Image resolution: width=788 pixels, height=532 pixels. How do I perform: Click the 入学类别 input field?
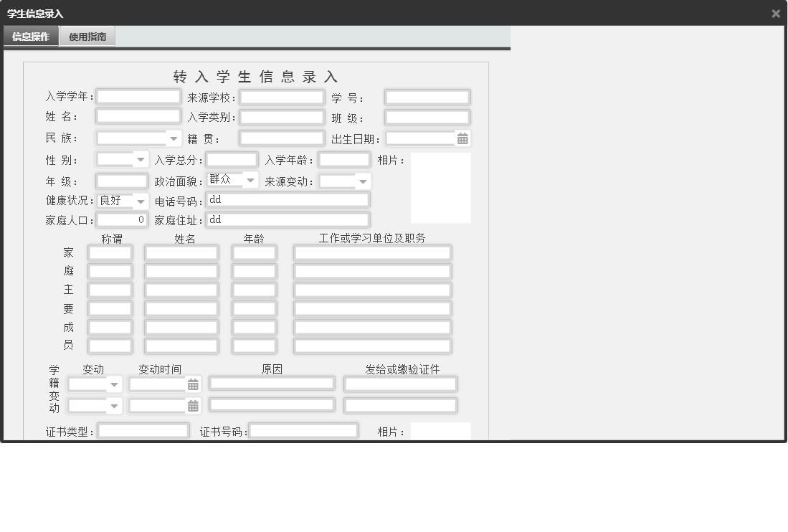click(x=282, y=118)
